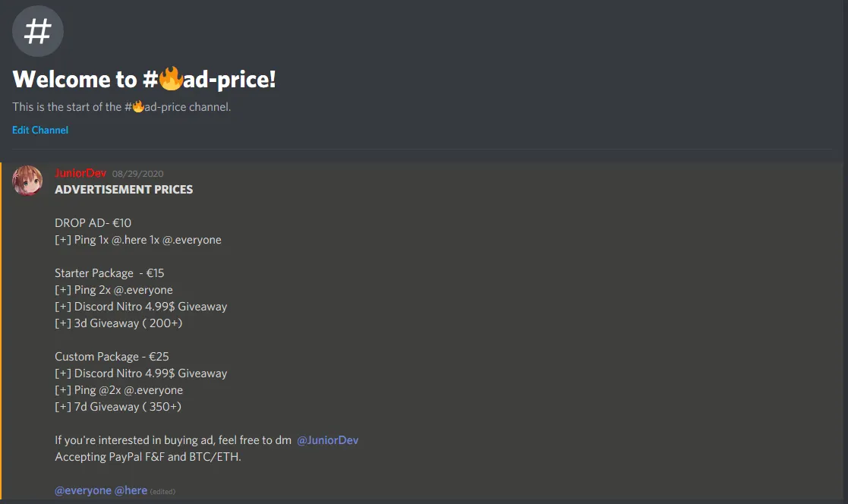Click the "Accepting PayPal F&F and BTC/ETH" line
The width and height of the screenshot is (848, 504).
(147, 457)
